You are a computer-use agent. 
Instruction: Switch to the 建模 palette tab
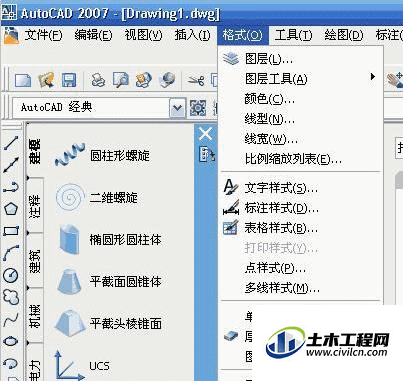[35, 151]
